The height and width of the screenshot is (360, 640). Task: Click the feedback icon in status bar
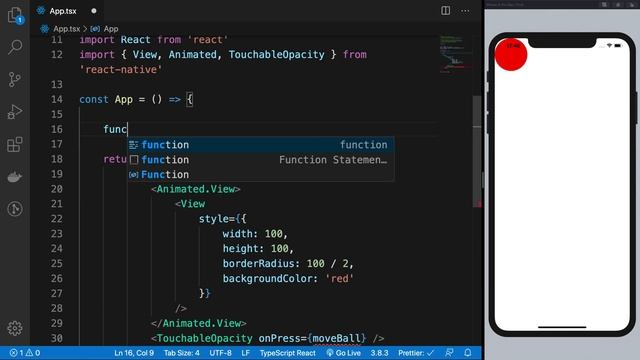pos(449,353)
